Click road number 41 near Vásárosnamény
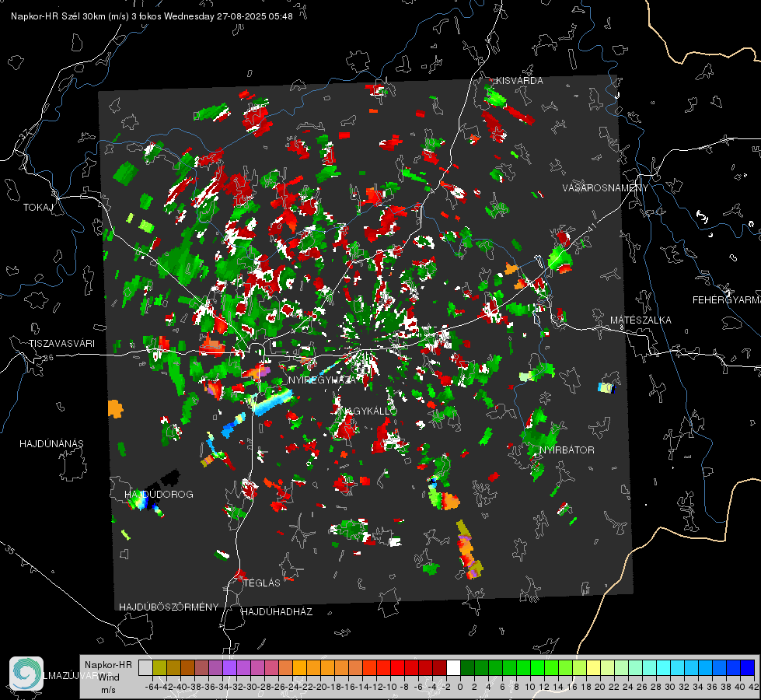The image size is (761, 700). click(592, 227)
